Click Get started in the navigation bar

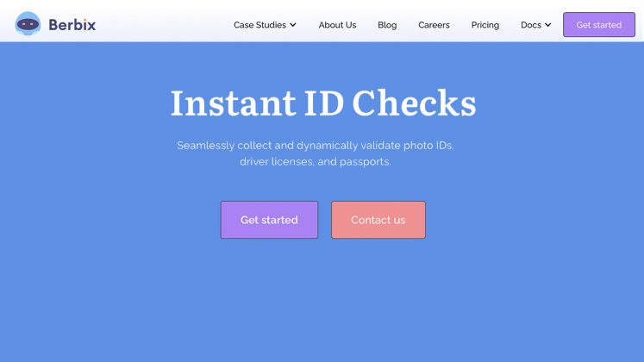point(599,25)
